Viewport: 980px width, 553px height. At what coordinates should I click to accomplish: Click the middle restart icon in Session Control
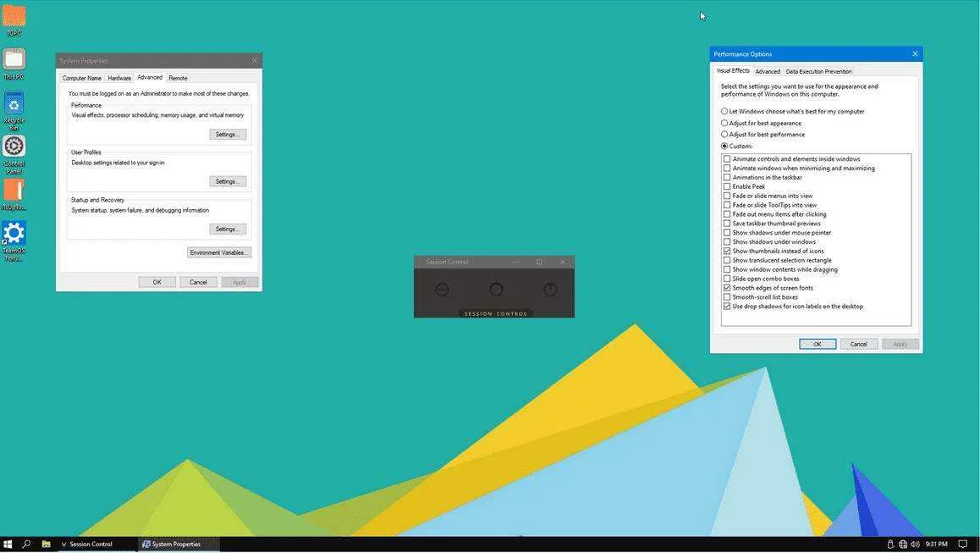(x=496, y=290)
